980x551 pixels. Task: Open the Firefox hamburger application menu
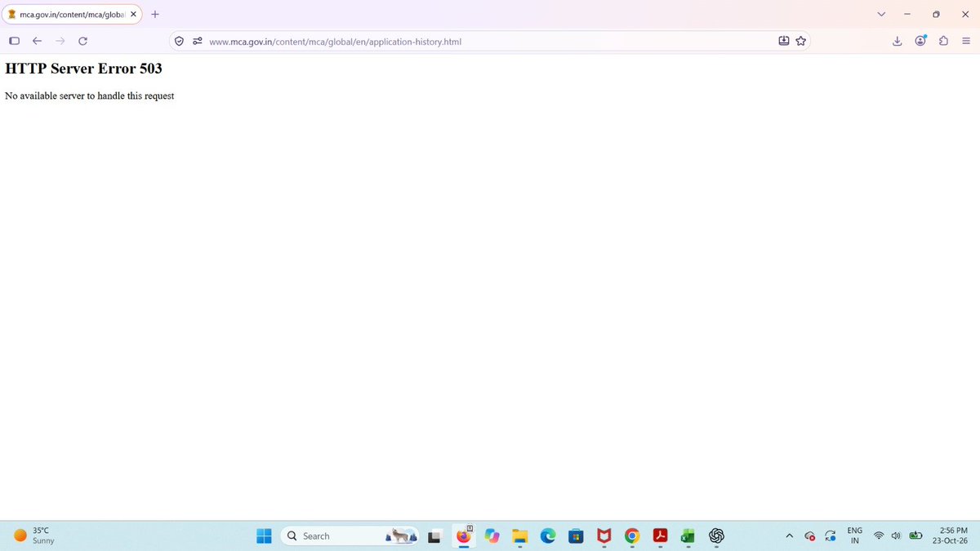[965, 41]
